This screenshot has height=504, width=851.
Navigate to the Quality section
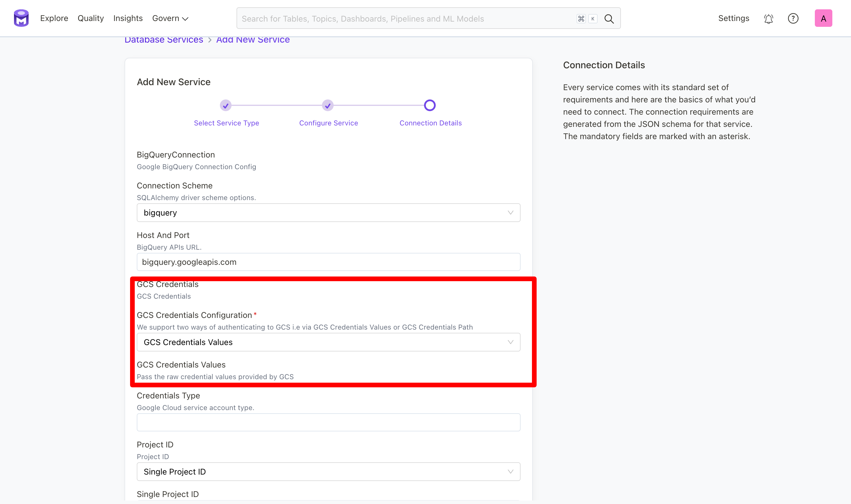(90, 18)
